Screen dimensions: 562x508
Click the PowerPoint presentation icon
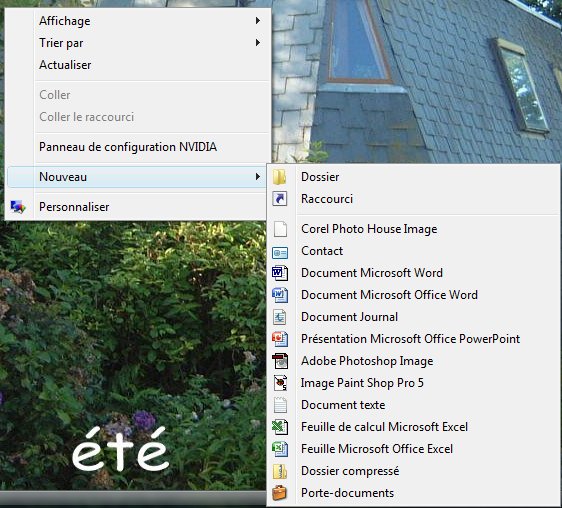point(280,339)
